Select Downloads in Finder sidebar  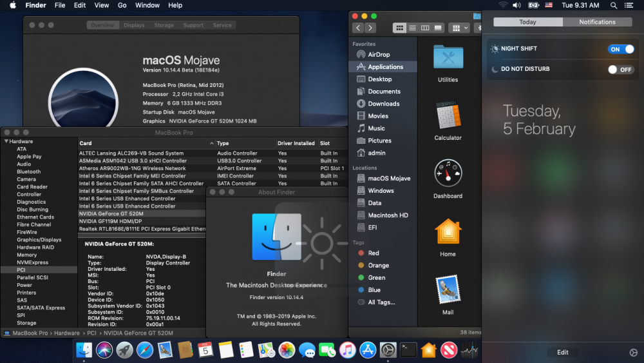[383, 104]
